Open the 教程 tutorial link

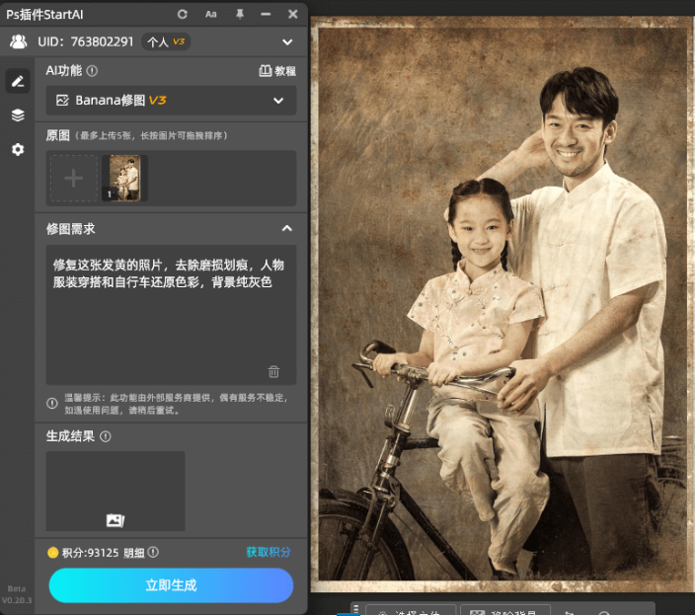(277, 71)
